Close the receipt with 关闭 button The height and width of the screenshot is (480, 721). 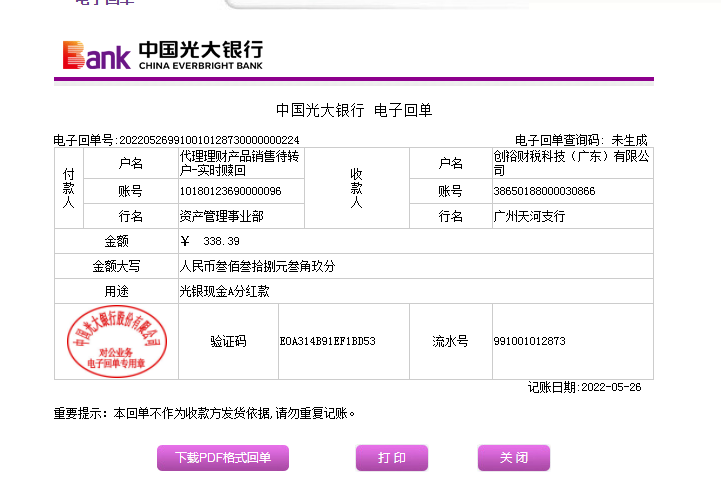tap(513, 458)
